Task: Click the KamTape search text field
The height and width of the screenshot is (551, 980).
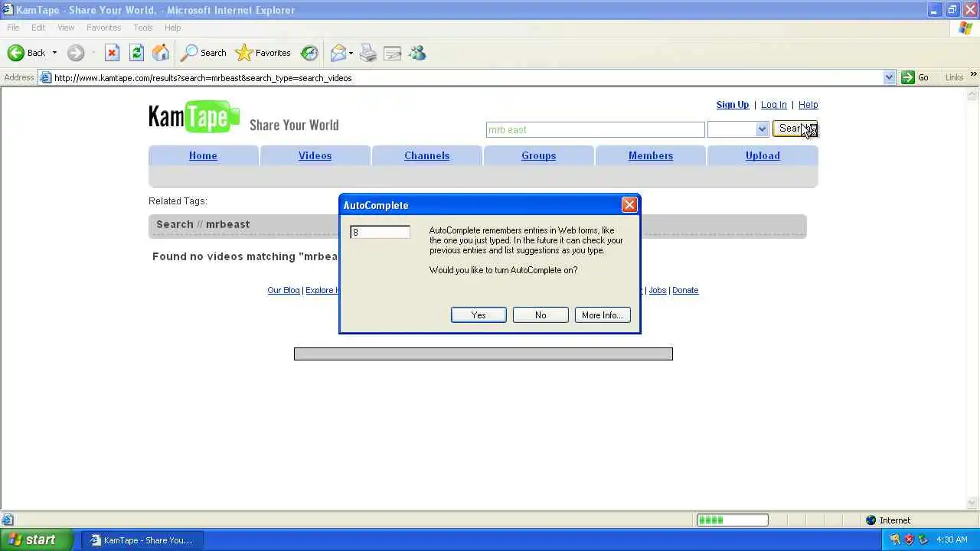Action: pos(595,129)
